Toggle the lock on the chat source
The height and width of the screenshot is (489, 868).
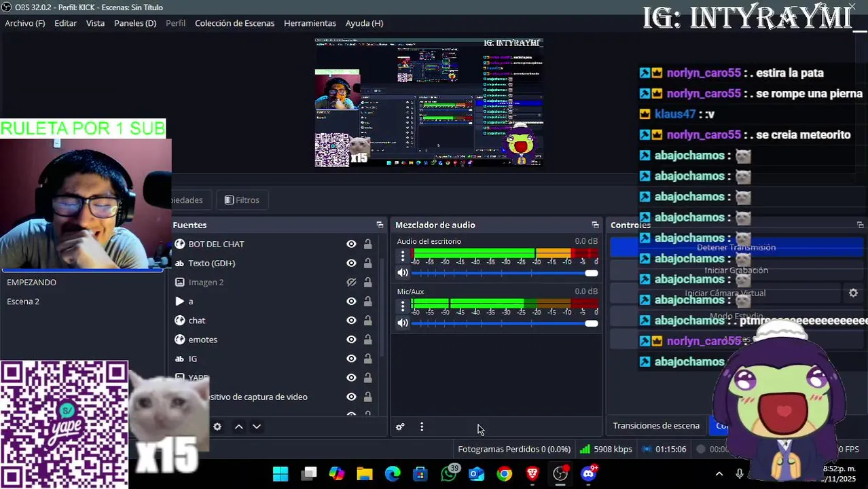[367, 320]
